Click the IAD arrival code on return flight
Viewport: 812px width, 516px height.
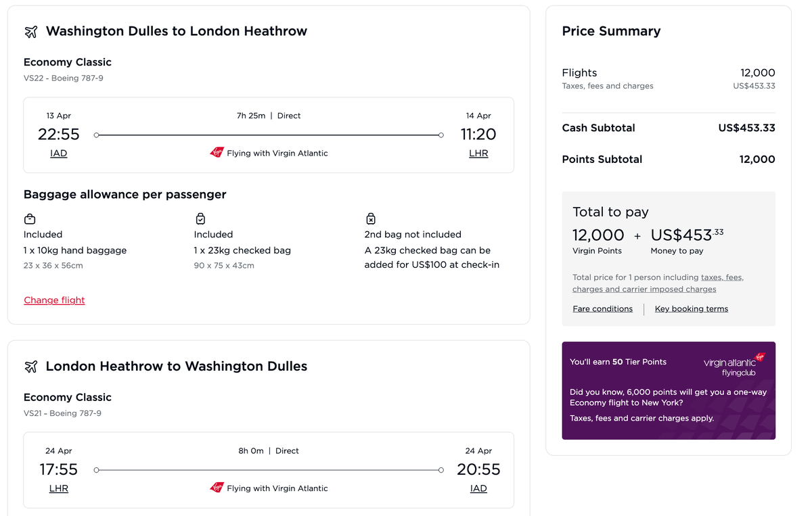(478, 488)
